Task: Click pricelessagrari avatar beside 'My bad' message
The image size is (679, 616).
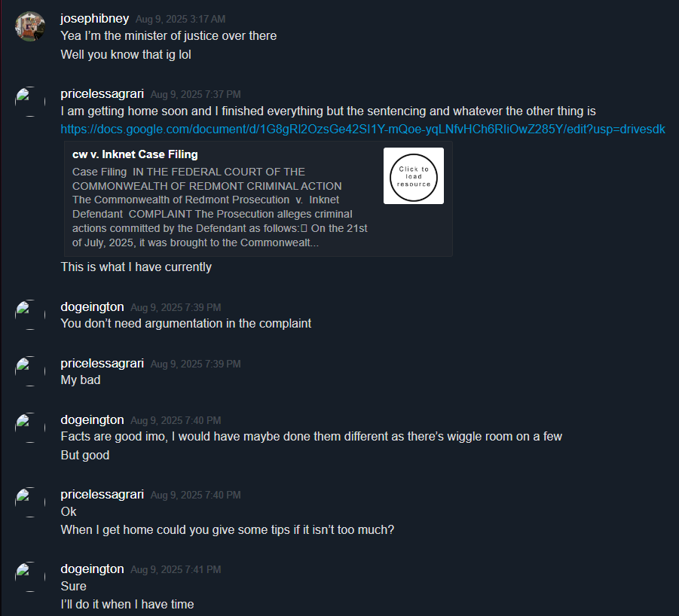Action: 30,371
